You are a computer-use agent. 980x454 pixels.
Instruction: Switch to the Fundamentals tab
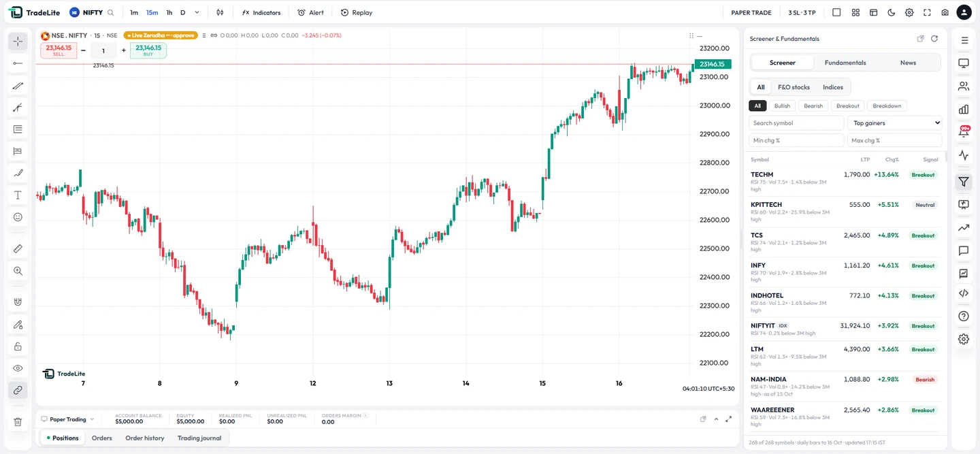tap(845, 63)
